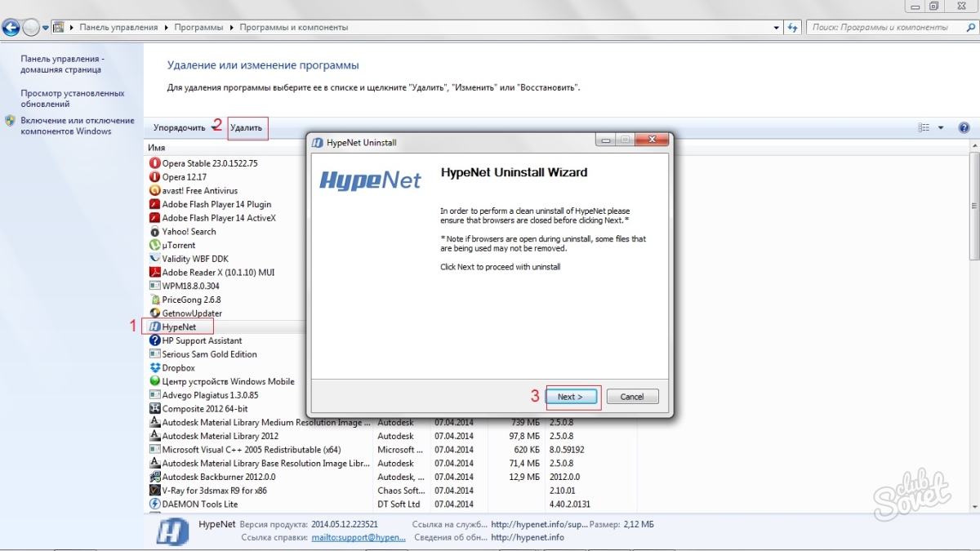Select Autodesk Backburner 2012.0.0 icon
Image resolution: width=980 pixels, height=551 pixels.
(x=155, y=477)
